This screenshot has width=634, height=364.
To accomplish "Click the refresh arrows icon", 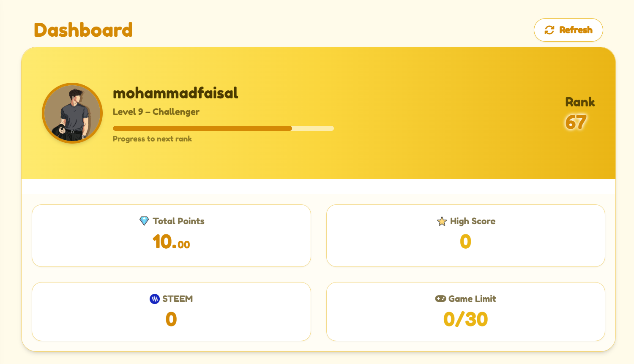I will [549, 30].
